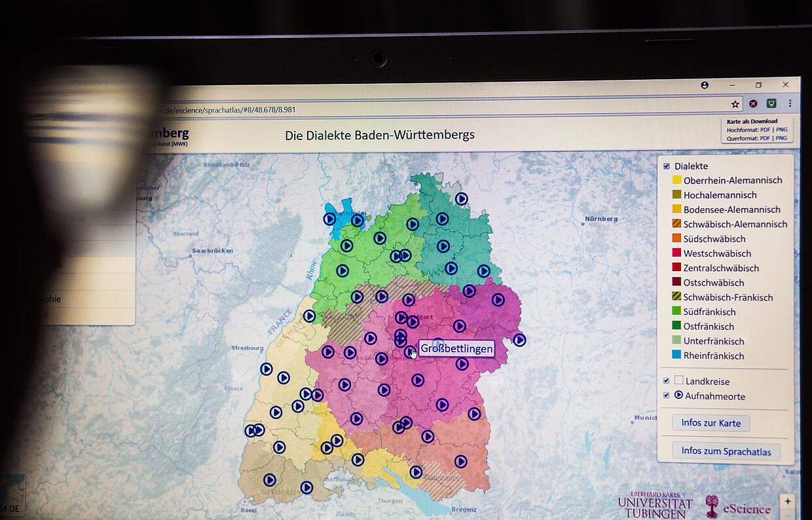
Task: Select the Zentralschwäbisch legend label
Action: click(x=721, y=268)
